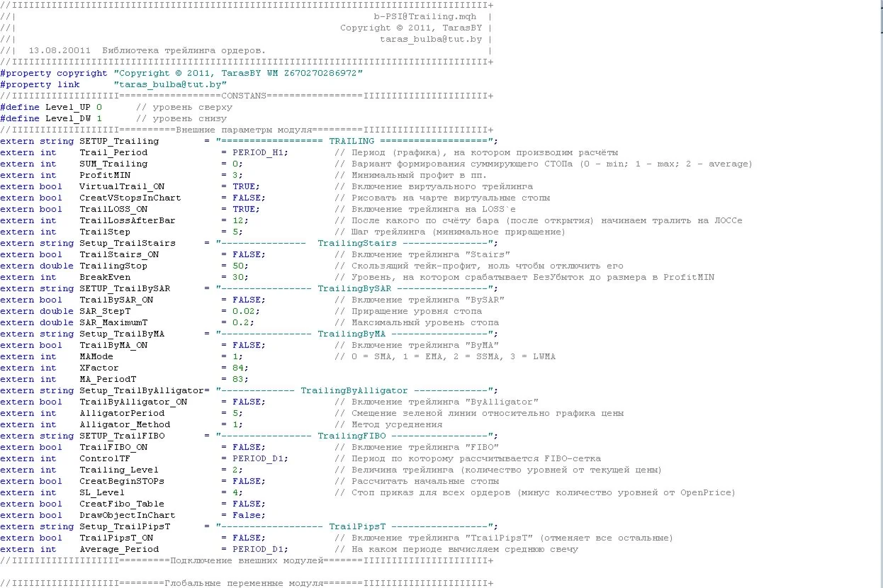This screenshot has height=588, width=883.
Task: Click the TRUE value of VirtualTrail_ON
Action: [244, 186]
